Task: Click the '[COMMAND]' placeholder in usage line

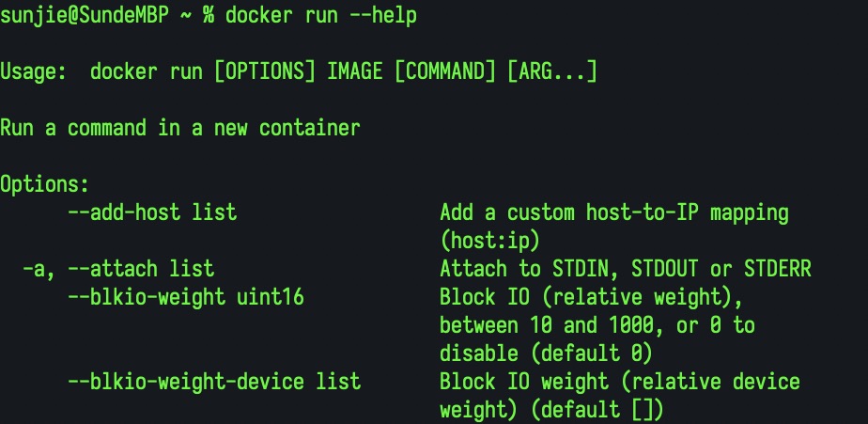Action: pyautogui.click(x=445, y=71)
